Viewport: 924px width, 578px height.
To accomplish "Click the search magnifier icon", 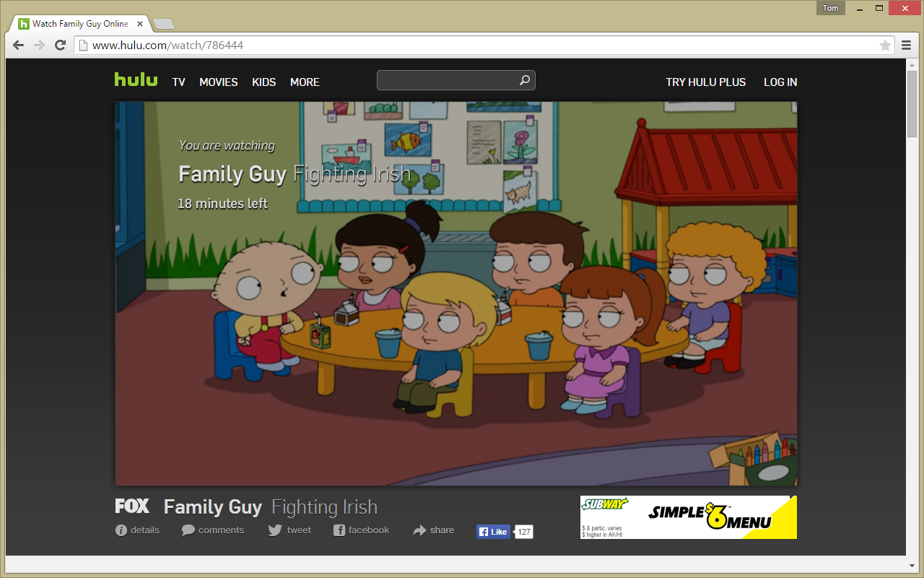I will click(x=525, y=80).
